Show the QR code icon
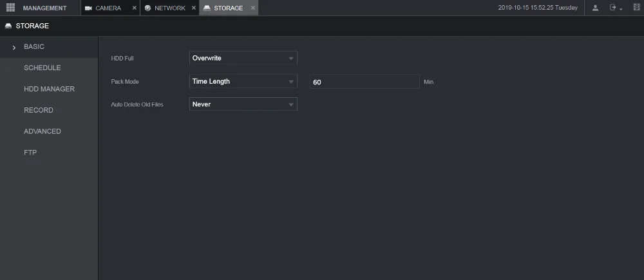644x280 pixels. (x=637, y=7)
